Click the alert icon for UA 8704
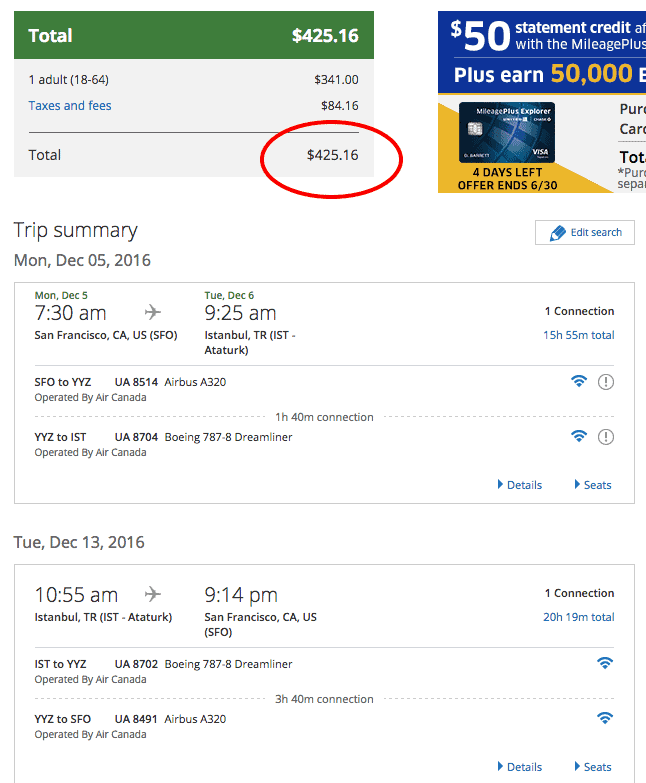646x783 pixels. pos(606,437)
